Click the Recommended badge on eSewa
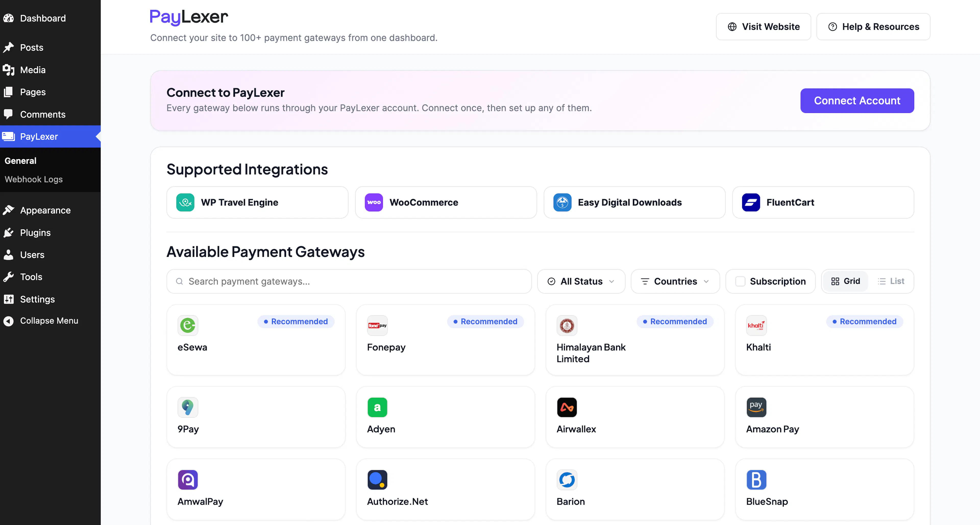Viewport: 980px width, 525px height. tap(296, 321)
